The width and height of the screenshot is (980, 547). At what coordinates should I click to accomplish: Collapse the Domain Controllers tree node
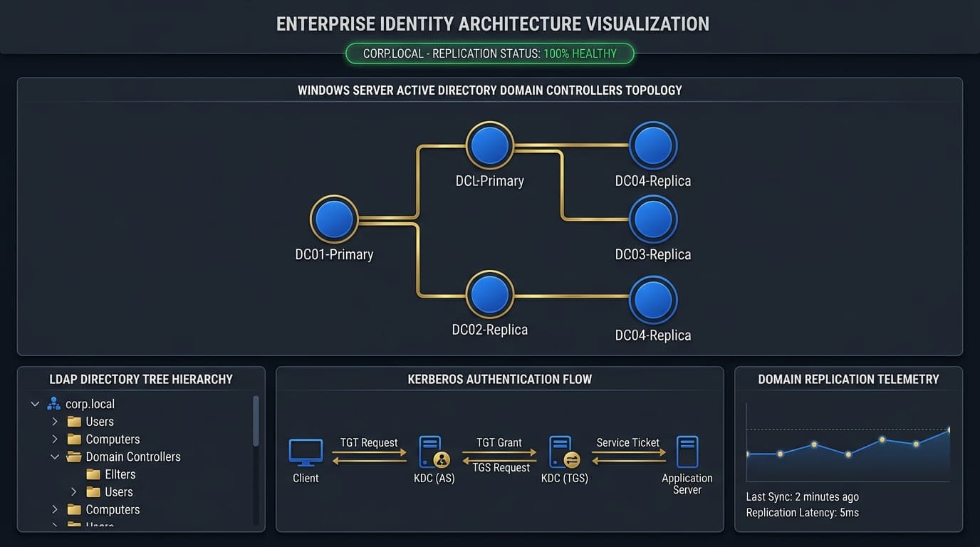pyautogui.click(x=55, y=457)
